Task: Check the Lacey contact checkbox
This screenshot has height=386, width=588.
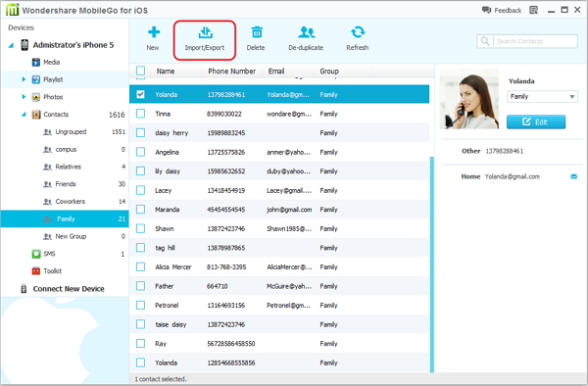Action: 140,190
